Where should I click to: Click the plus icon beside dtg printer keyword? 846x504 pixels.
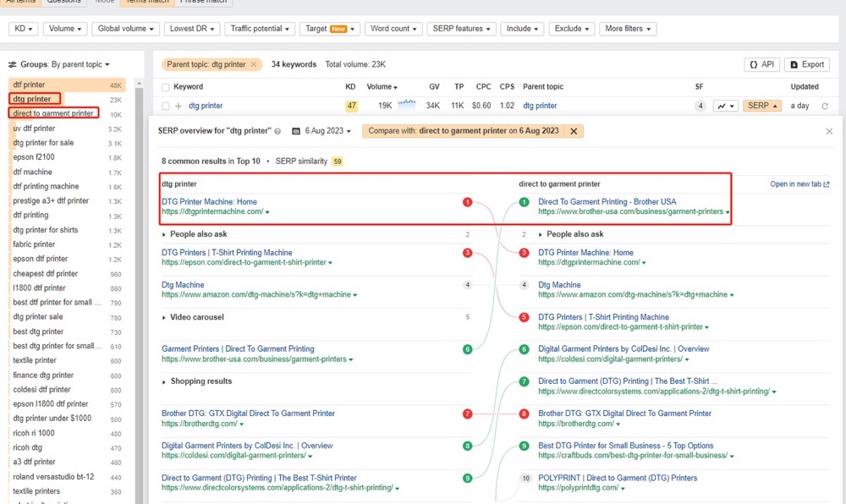(179, 107)
